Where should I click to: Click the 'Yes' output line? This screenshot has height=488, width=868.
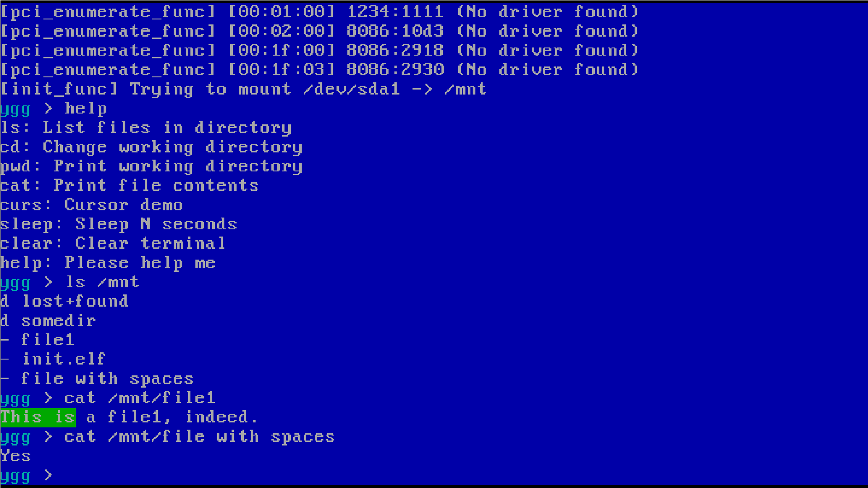pyautogui.click(x=15, y=456)
